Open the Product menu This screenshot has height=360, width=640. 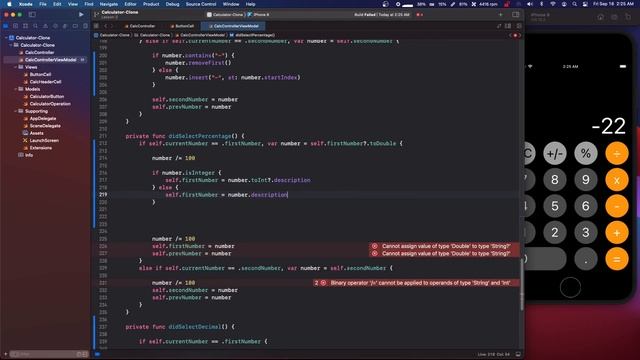tap(151, 4)
